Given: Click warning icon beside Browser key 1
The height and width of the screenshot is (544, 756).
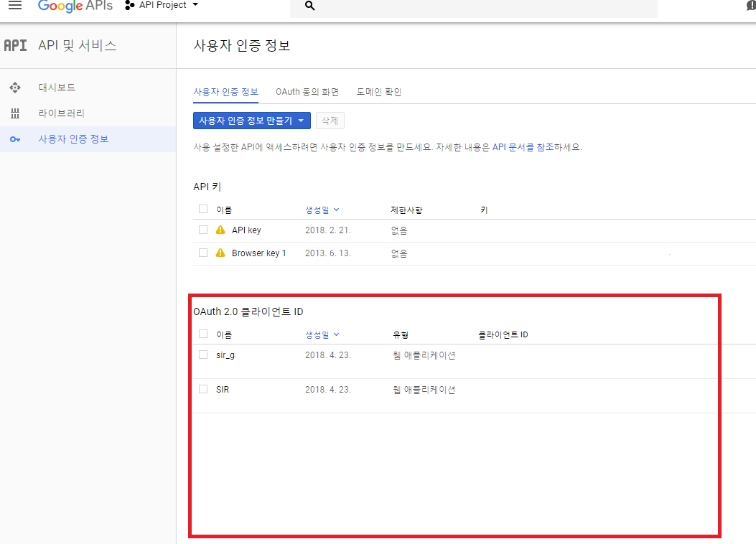Looking at the screenshot, I should click(221, 253).
